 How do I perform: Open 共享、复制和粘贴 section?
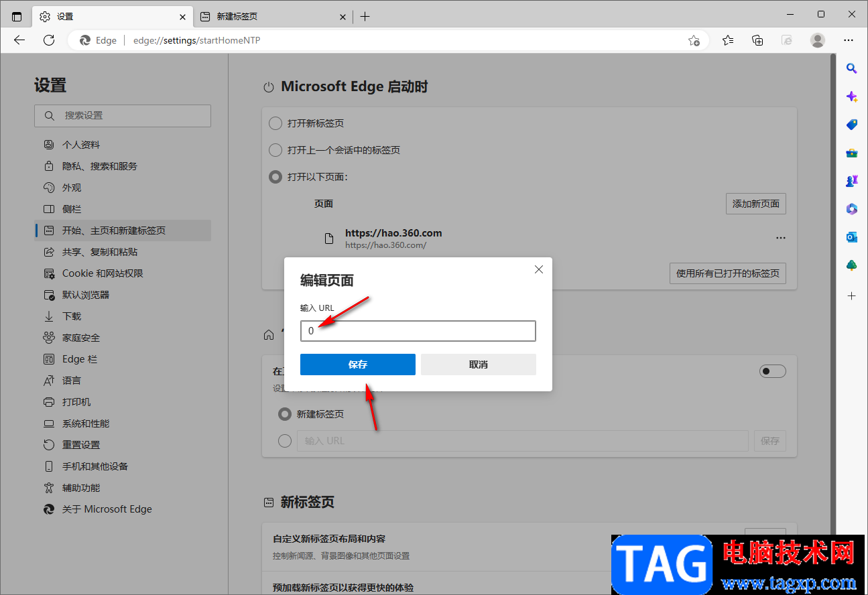point(123,252)
